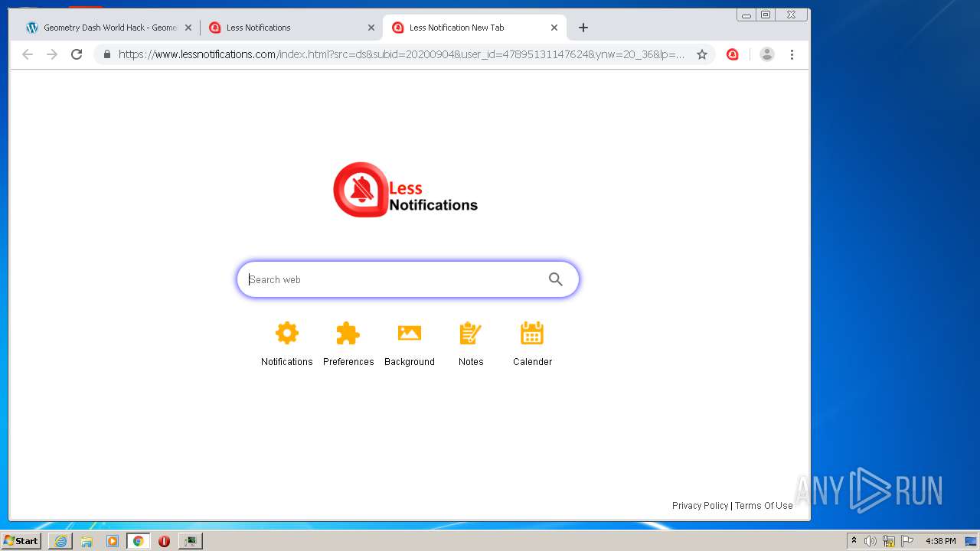Open Windows Media Player from taskbar
This screenshot has height=551, width=980.
point(113,541)
